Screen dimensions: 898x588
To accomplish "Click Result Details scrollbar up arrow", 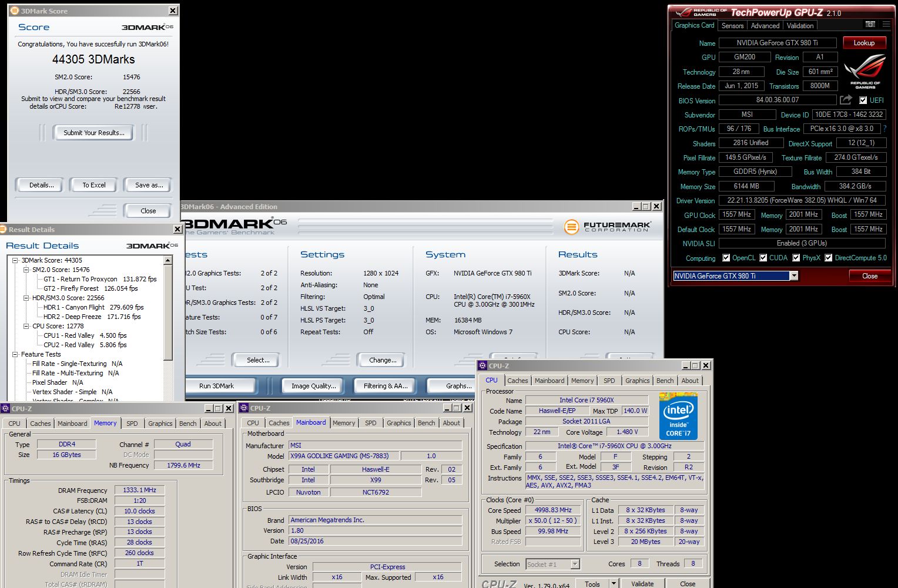I will tap(168, 260).
